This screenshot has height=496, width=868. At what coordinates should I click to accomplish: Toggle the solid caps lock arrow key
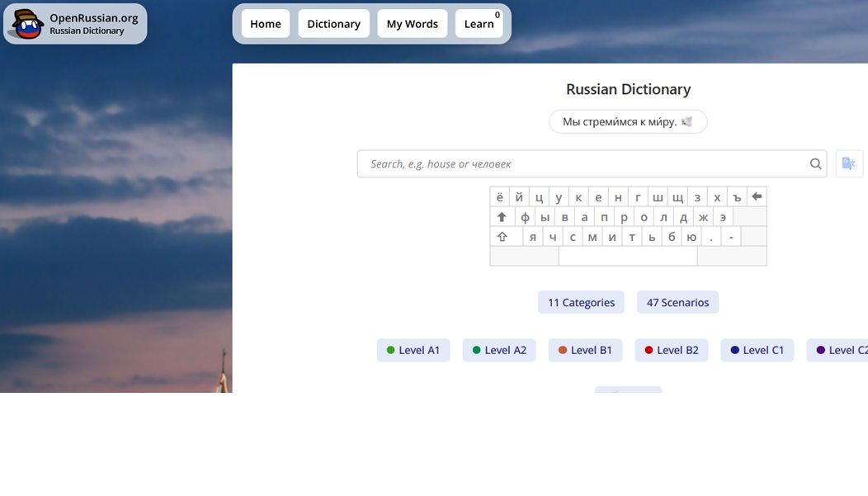[x=502, y=217]
